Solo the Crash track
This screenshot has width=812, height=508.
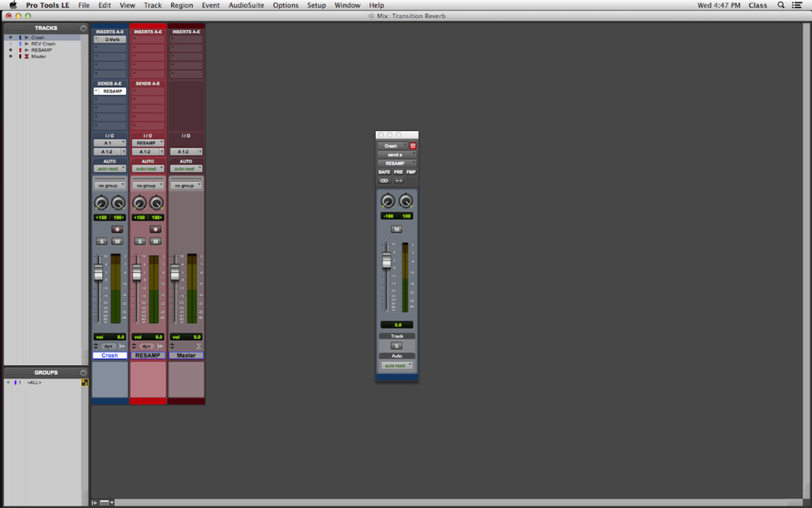(101, 241)
